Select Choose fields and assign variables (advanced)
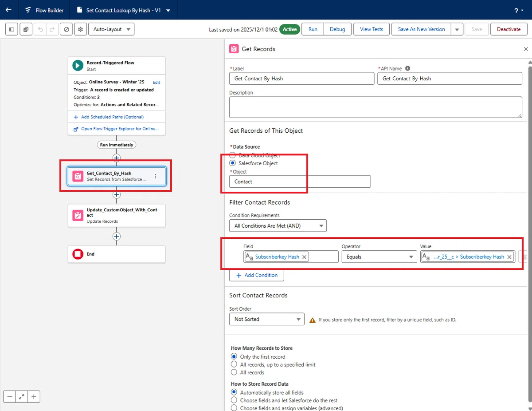The height and width of the screenshot is (411, 532). pos(234,408)
